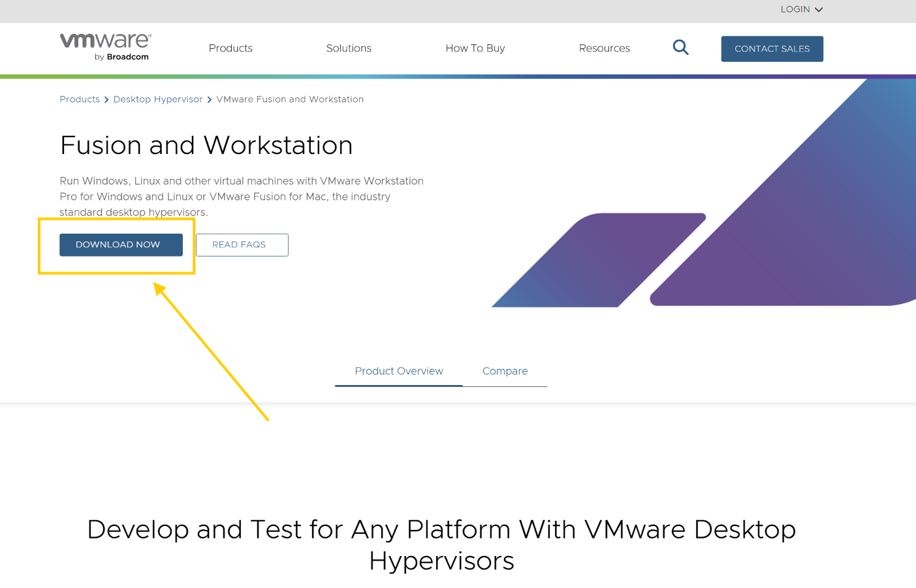
Task: Expand the LOGIN dropdown
Action: [x=801, y=9]
